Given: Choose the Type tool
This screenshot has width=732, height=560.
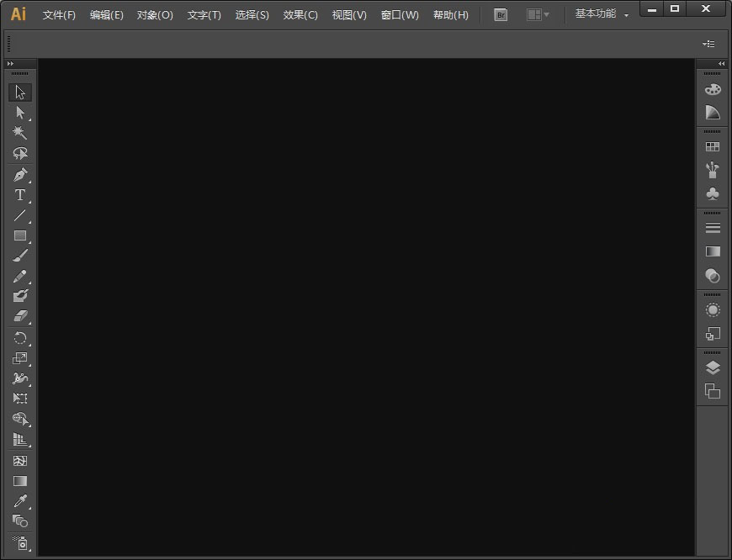Looking at the screenshot, I should tap(20, 195).
